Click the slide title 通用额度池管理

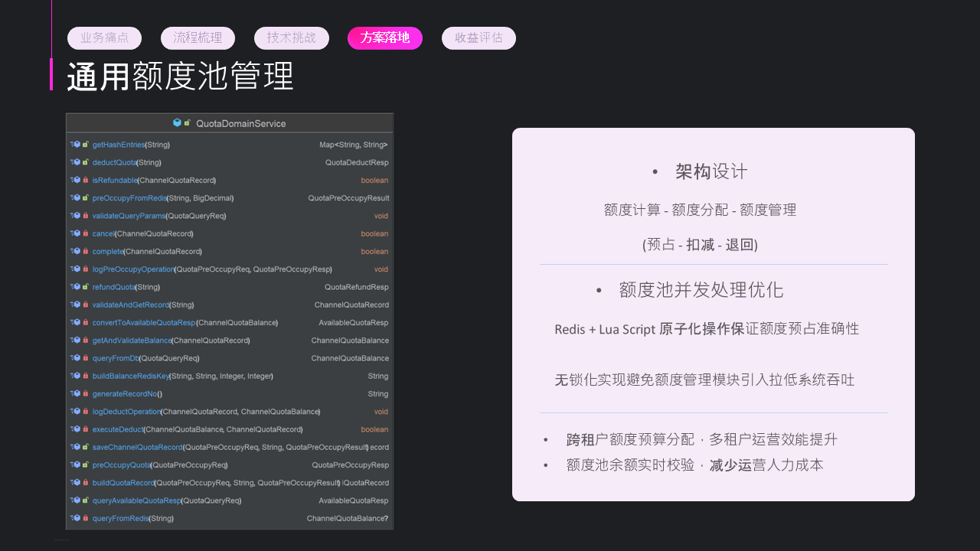[181, 77]
